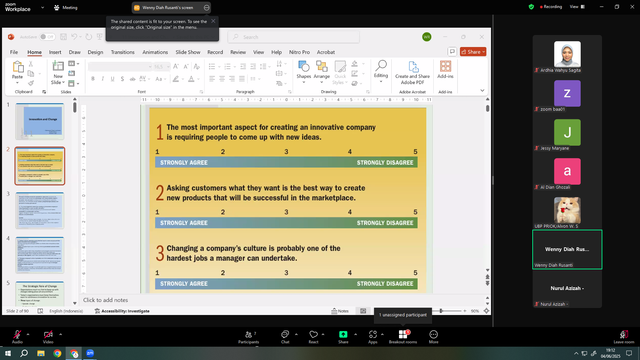Open the File menu

point(14,52)
